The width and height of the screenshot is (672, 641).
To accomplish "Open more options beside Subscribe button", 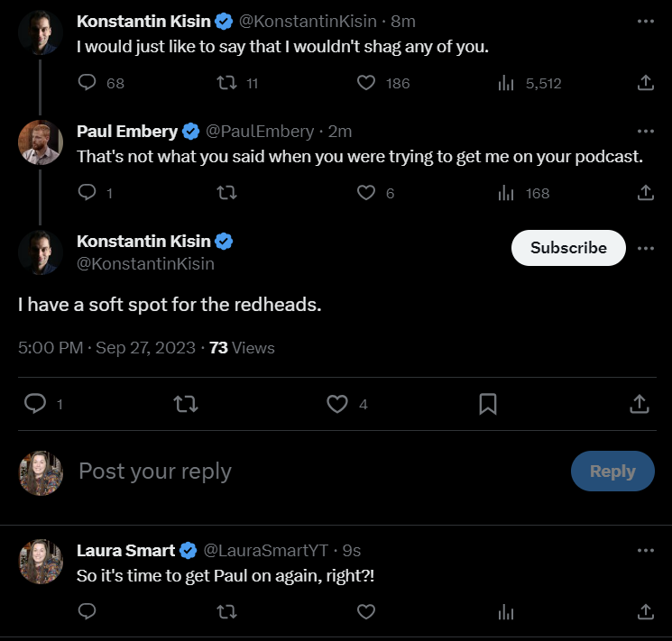I will [646, 248].
